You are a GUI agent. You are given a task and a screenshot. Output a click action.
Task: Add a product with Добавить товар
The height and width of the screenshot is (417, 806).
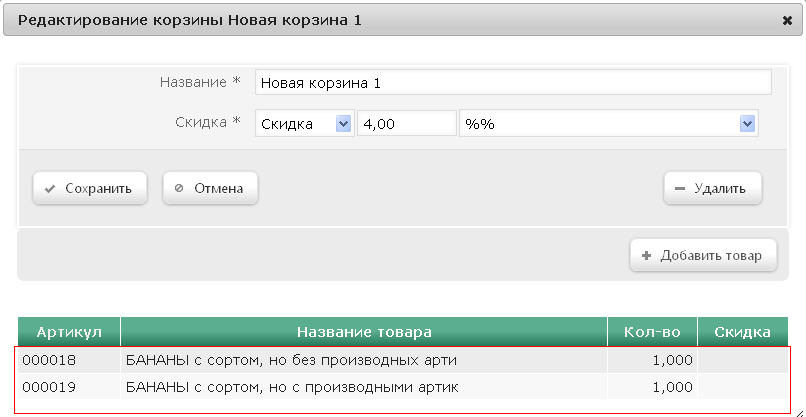[x=703, y=255]
